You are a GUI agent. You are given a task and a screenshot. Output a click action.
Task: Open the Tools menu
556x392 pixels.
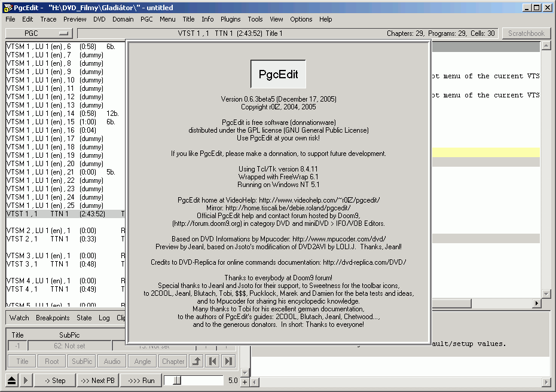tap(255, 19)
